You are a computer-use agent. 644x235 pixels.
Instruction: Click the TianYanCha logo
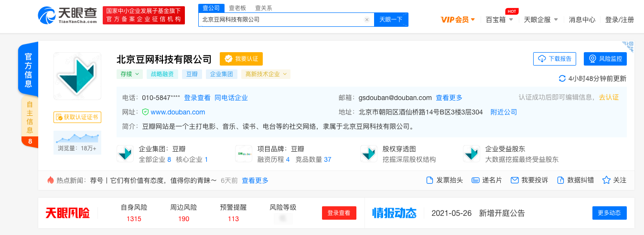click(x=67, y=15)
